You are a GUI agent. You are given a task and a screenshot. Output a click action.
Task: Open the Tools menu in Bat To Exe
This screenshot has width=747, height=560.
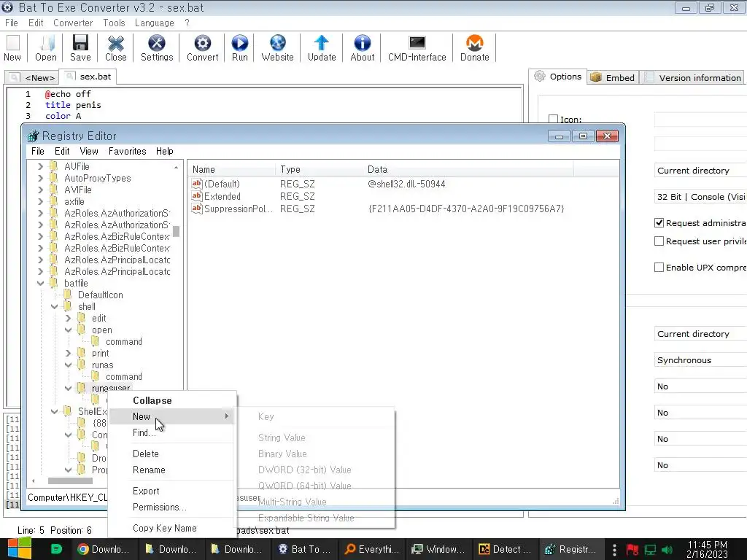114,23
